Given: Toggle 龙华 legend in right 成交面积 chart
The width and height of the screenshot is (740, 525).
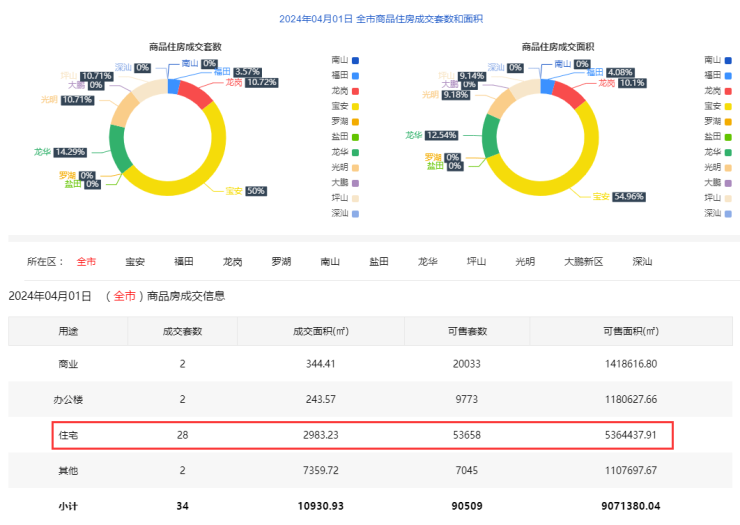Looking at the screenshot, I should point(720,151).
